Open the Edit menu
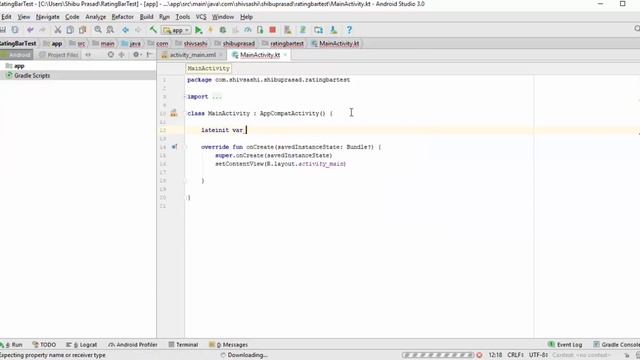640x360 pixels. pos(6,17)
